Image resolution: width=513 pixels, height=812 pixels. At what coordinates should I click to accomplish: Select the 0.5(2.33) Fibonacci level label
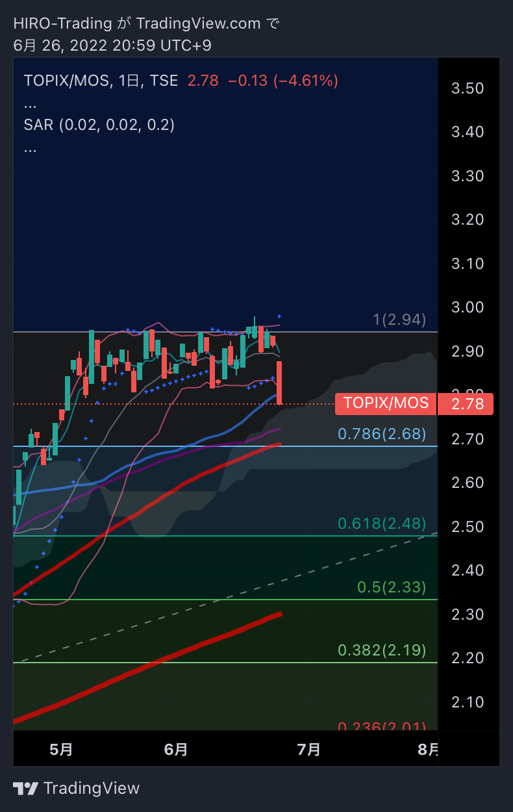392,588
